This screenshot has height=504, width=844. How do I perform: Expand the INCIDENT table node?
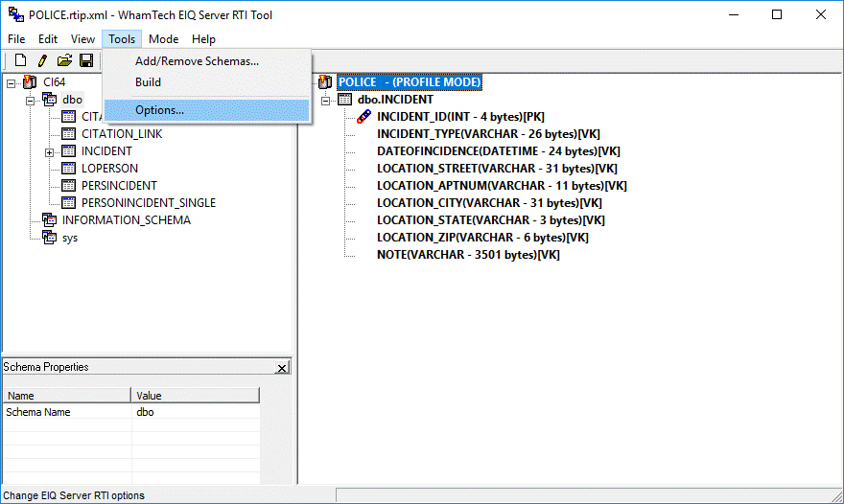[x=49, y=151]
